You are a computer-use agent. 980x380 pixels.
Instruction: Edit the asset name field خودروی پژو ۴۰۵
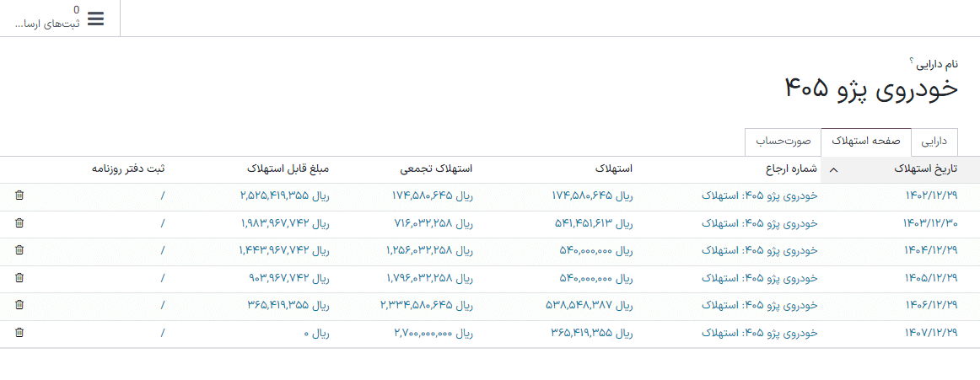coord(871,89)
